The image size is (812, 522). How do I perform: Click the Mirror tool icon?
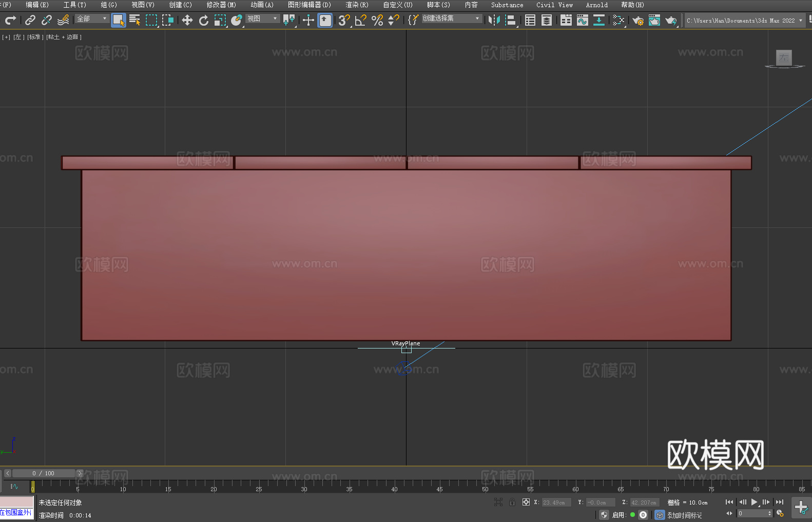(494, 20)
